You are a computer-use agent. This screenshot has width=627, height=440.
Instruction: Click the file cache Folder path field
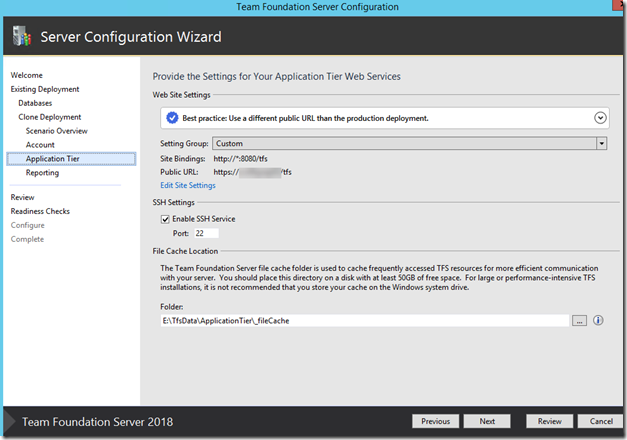(x=365, y=320)
